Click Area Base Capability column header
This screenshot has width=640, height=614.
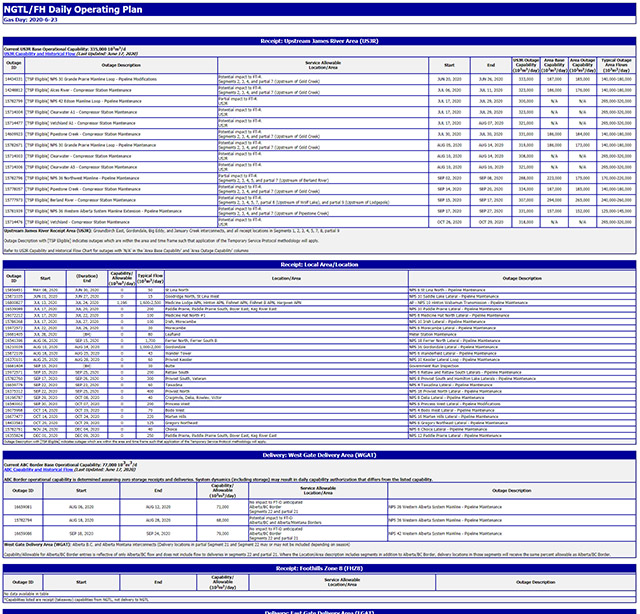click(x=555, y=64)
